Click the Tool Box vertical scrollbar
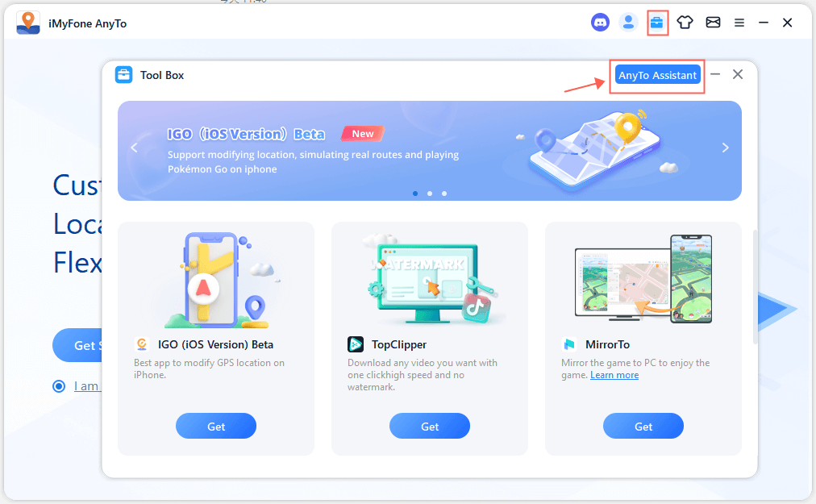The height and width of the screenshot is (504, 816). [755, 286]
